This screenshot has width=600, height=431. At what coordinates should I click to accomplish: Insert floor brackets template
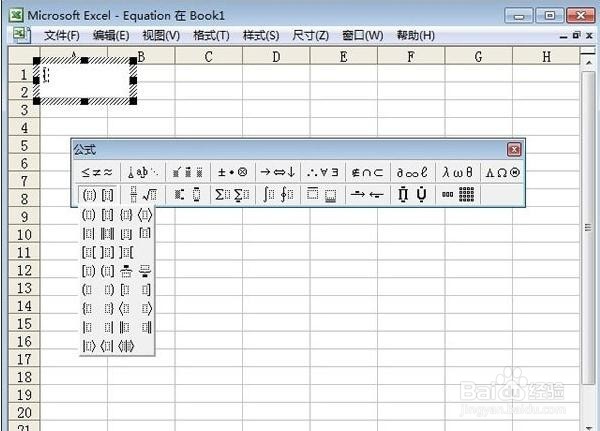point(126,233)
